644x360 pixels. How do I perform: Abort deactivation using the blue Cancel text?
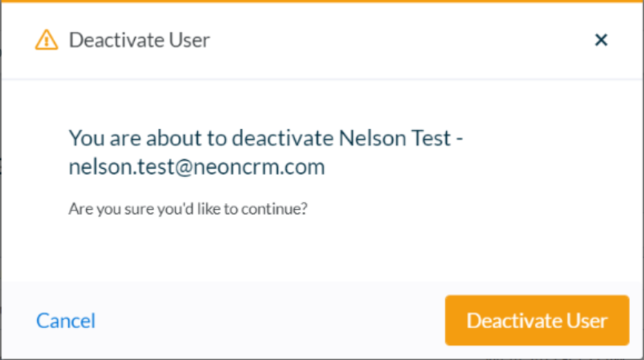(x=66, y=321)
